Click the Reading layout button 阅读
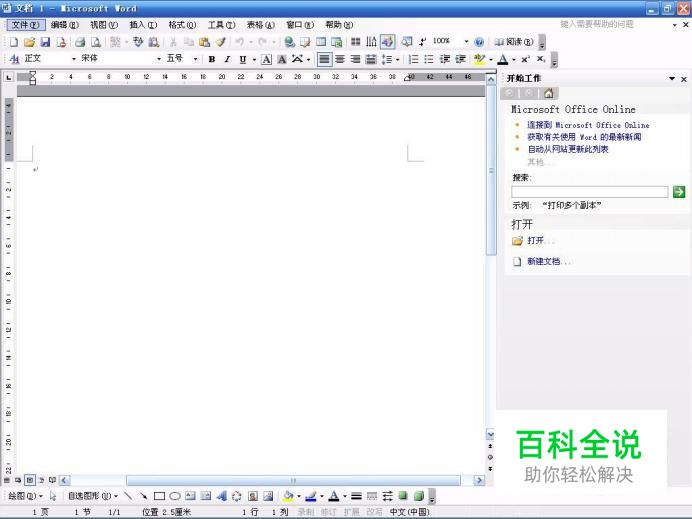This screenshot has width=692, height=519. tap(513, 42)
